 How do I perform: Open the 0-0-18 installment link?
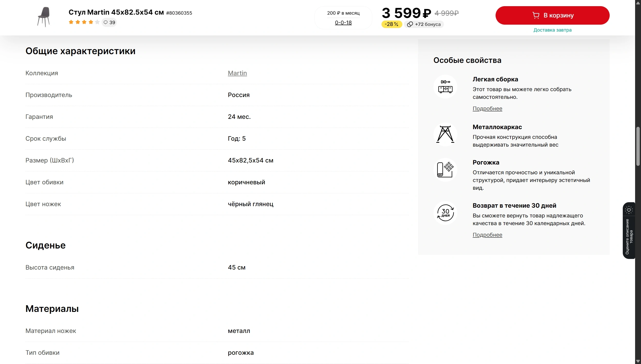tap(343, 23)
